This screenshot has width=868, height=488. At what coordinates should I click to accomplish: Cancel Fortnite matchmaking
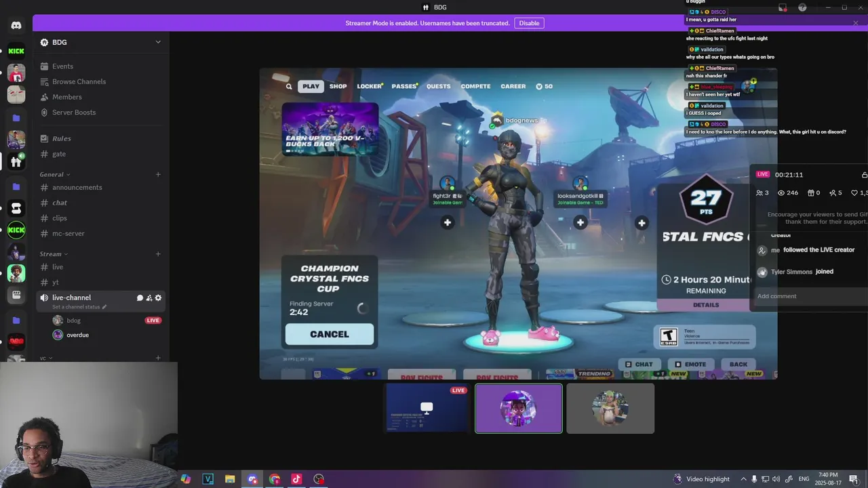click(330, 334)
